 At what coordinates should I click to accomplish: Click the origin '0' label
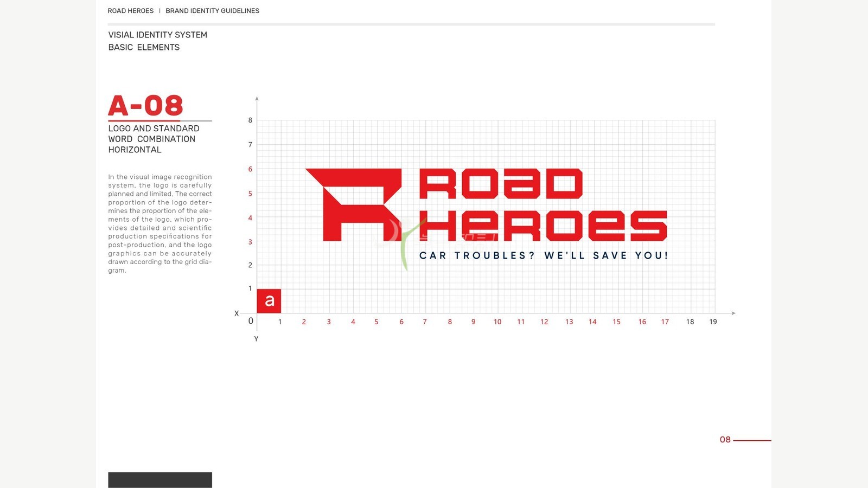(x=251, y=321)
